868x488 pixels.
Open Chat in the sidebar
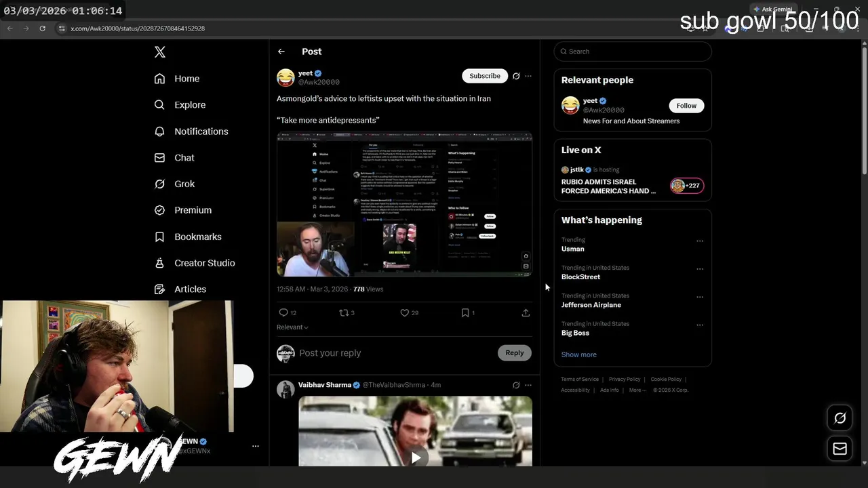(174, 158)
